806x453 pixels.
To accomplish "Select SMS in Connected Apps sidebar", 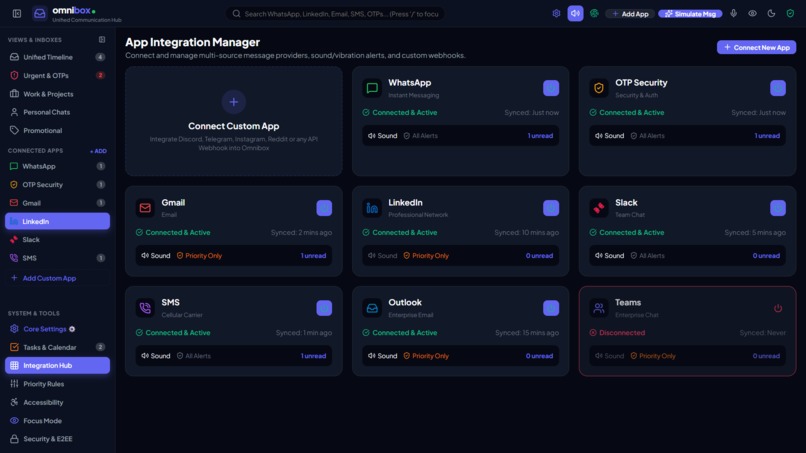I will coord(57,258).
